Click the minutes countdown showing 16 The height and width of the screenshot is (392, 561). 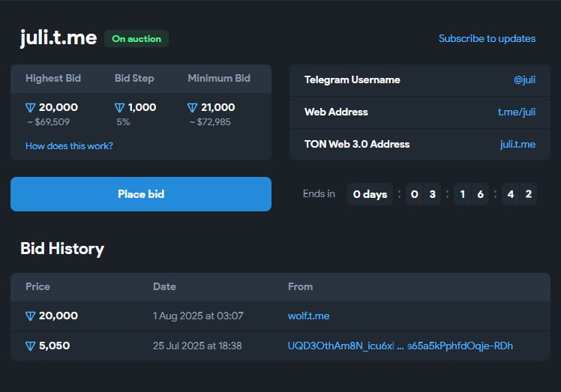point(471,194)
